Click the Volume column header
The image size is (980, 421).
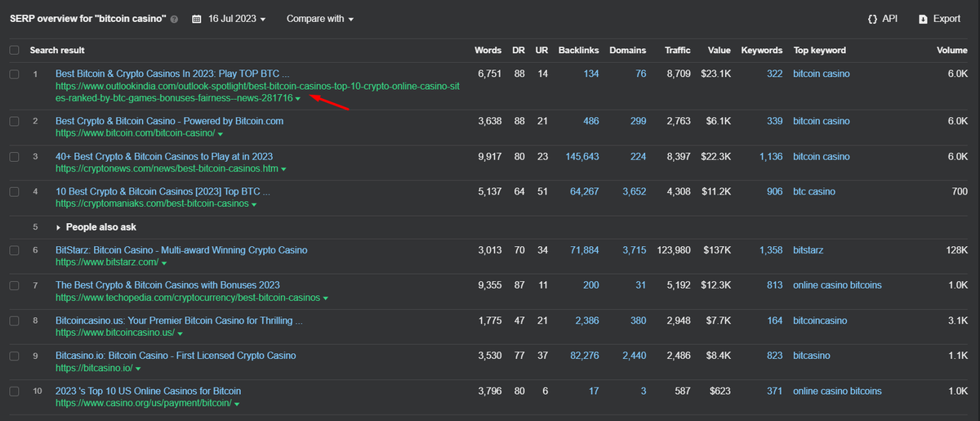pyautogui.click(x=951, y=50)
